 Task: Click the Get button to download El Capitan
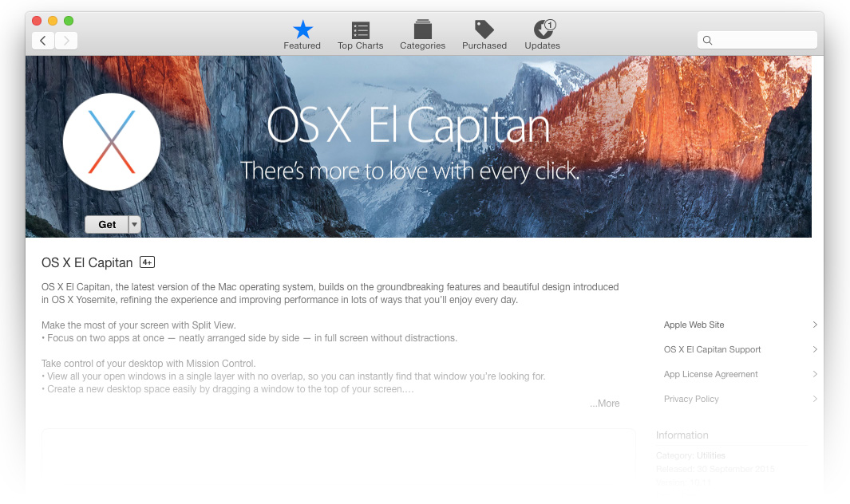[x=106, y=224]
